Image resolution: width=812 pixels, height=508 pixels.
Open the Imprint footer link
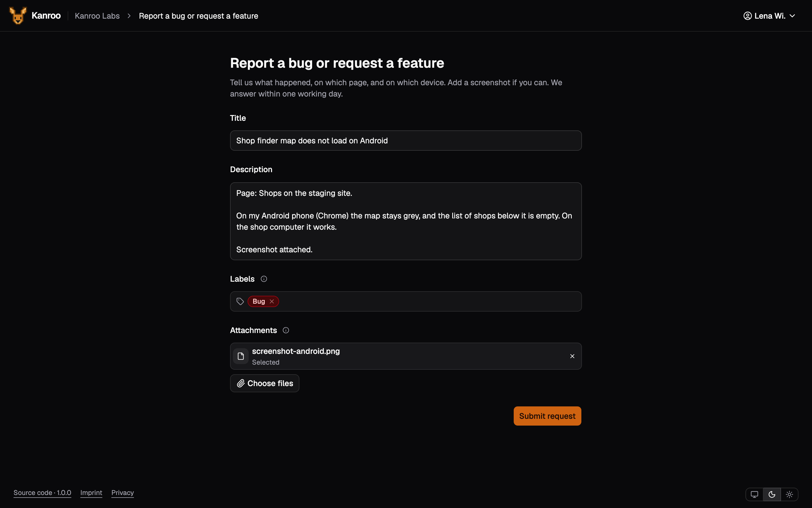click(91, 493)
